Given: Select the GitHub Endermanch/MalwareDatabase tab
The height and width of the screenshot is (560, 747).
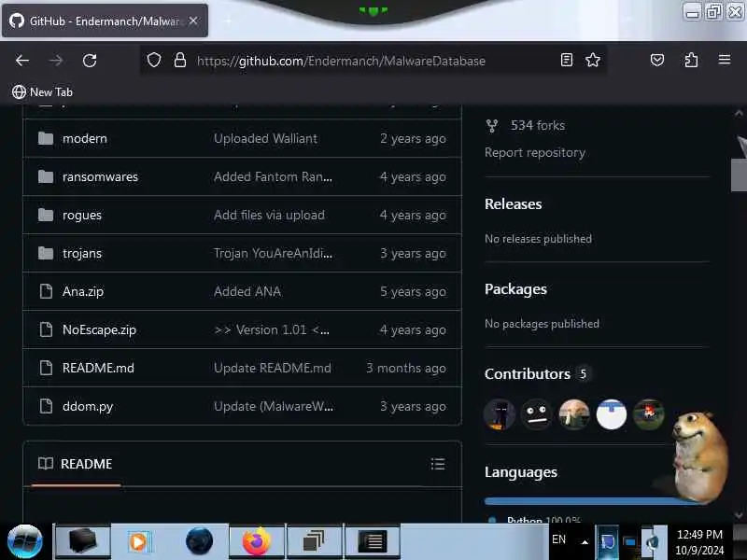Looking at the screenshot, I should click(105, 21).
